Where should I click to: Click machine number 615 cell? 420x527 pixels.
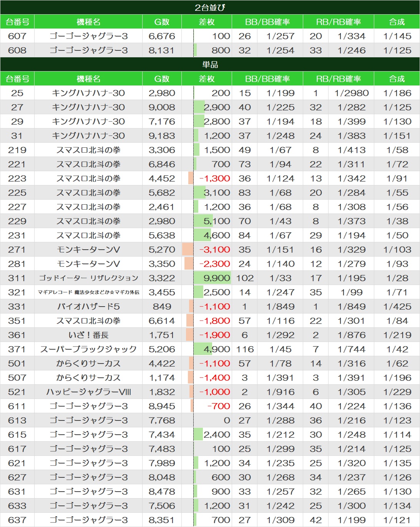pyautogui.click(x=17, y=435)
